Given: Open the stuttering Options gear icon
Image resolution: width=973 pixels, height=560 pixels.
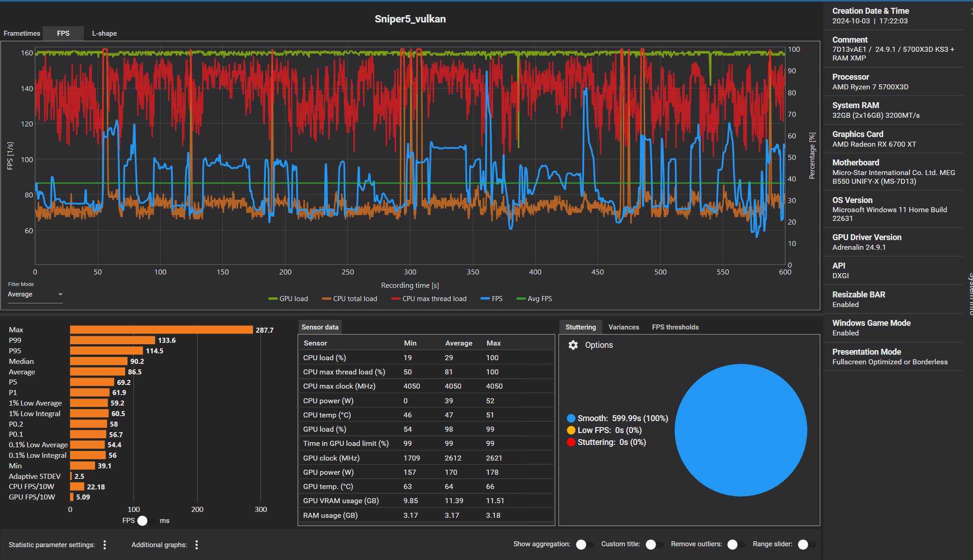Looking at the screenshot, I should [x=573, y=345].
